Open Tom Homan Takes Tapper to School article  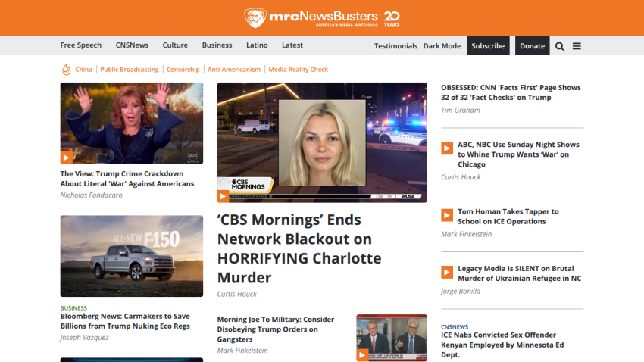pyautogui.click(x=508, y=217)
